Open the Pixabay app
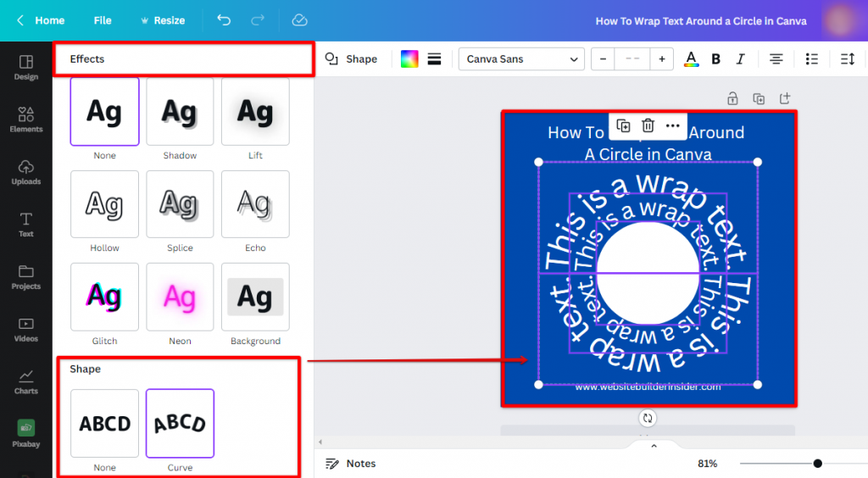Image resolution: width=868 pixels, height=478 pixels. pyautogui.click(x=26, y=434)
